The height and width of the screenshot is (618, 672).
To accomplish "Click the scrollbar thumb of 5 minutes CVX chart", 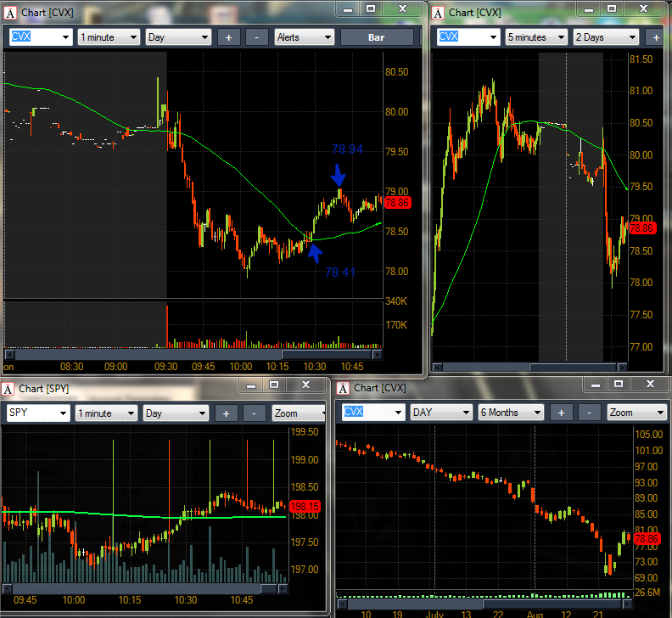I will (x=573, y=367).
